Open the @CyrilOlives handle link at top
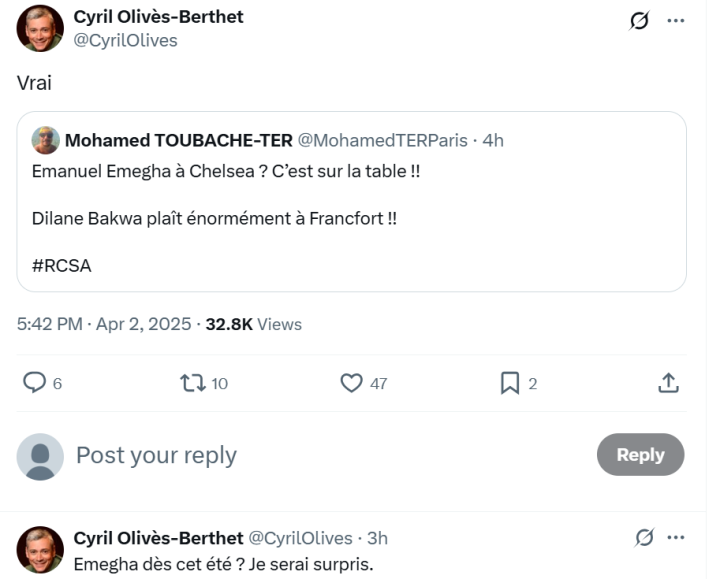Image resolution: width=720 pixels, height=579 pixels. [x=125, y=40]
